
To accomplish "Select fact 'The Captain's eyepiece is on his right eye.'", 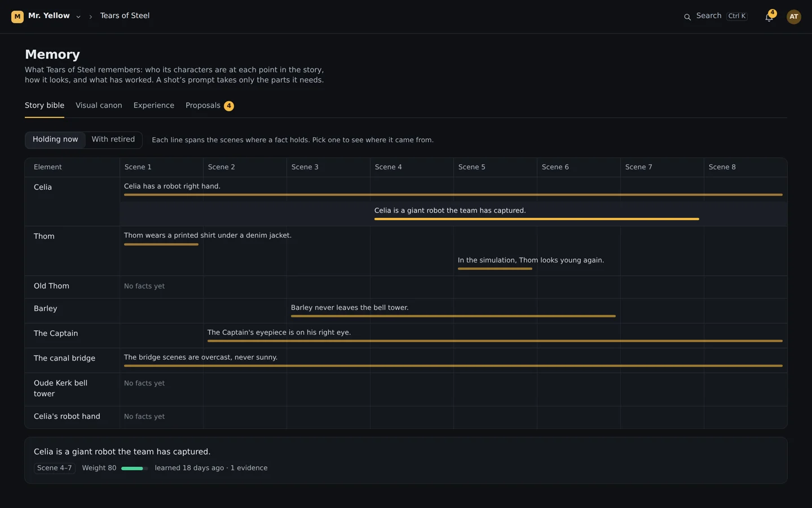I will click(495, 336).
